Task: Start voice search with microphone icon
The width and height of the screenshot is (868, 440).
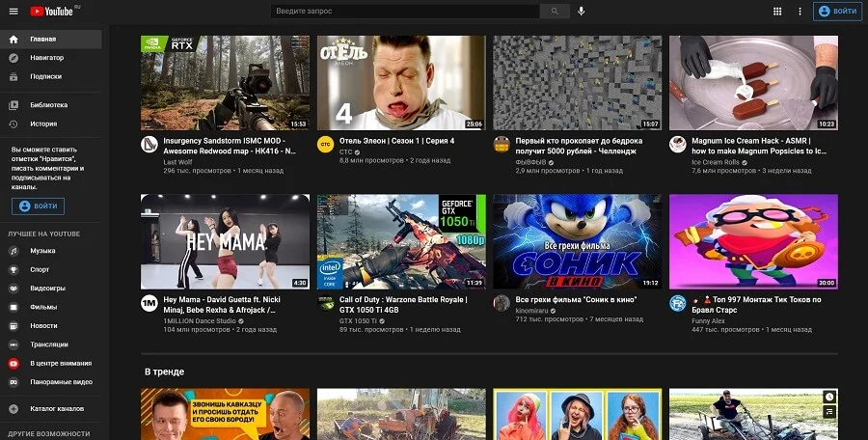Action: tap(581, 11)
